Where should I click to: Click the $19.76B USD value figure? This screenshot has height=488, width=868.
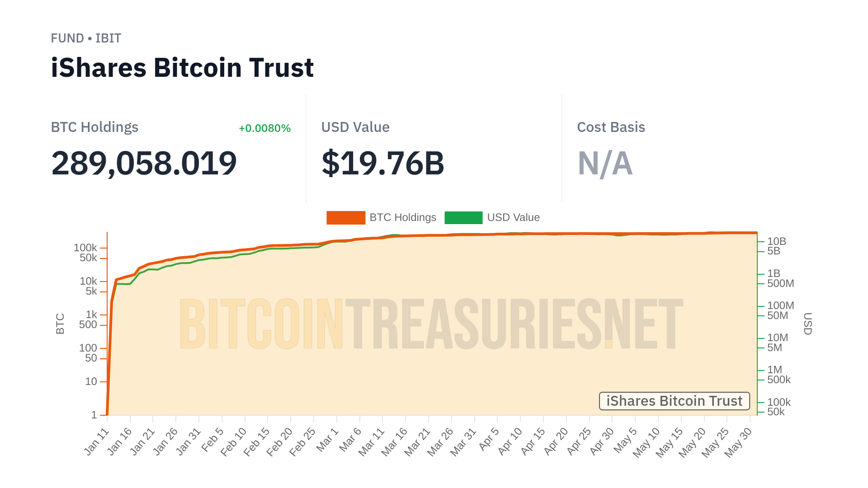[x=382, y=163]
